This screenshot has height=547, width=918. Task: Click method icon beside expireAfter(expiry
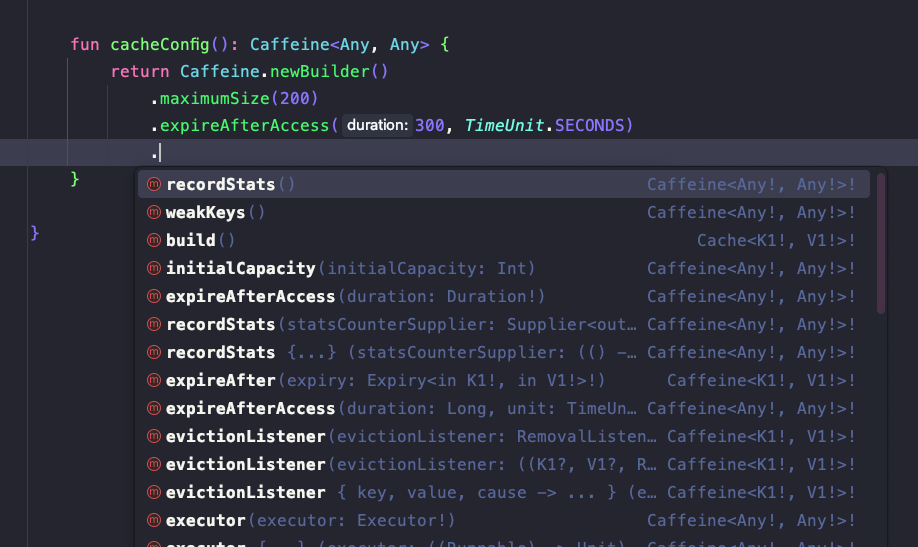154,380
